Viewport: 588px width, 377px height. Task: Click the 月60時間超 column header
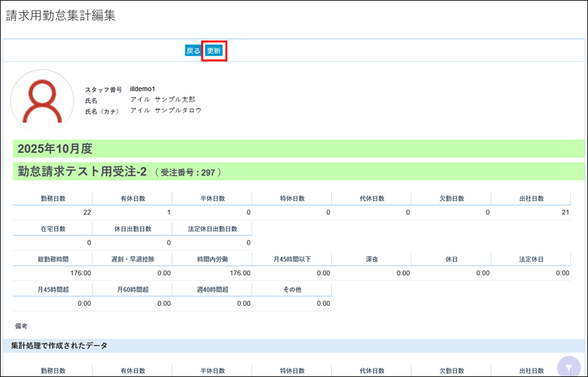coord(133,289)
